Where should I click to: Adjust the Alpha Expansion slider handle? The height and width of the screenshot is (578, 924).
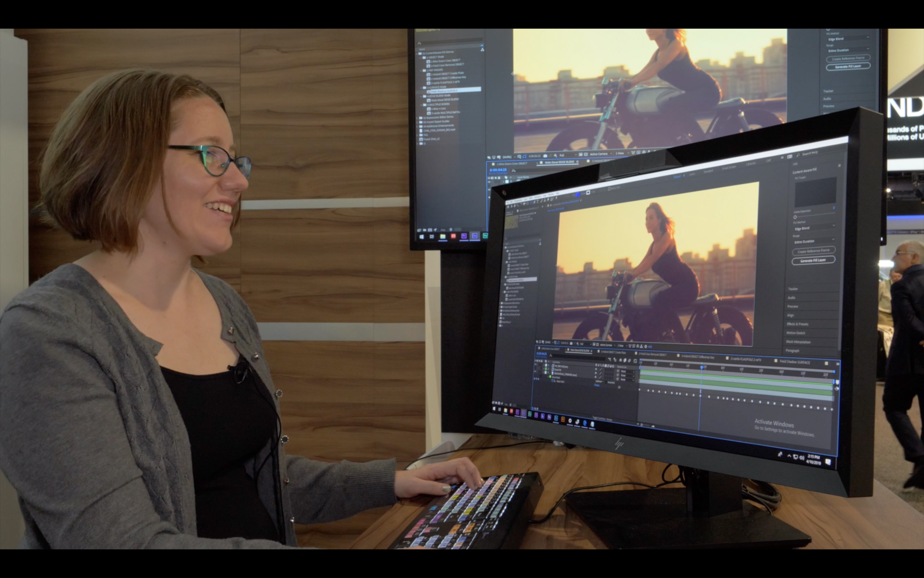pos(795,217)
